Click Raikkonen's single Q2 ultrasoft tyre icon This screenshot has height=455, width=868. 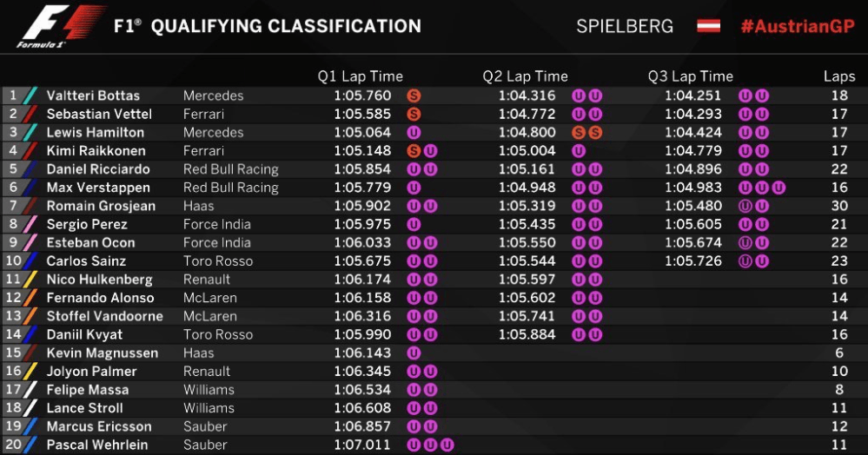pos(579,150)
